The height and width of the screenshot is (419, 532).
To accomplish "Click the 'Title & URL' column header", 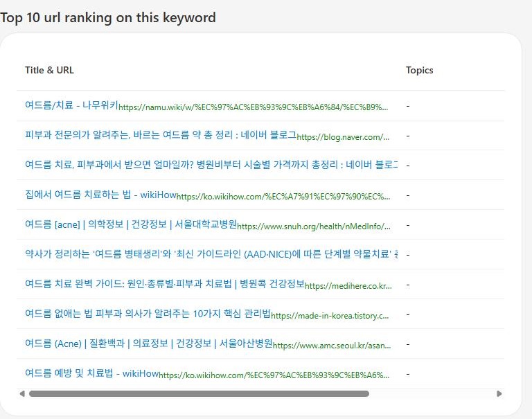I will tap(49, 70).
